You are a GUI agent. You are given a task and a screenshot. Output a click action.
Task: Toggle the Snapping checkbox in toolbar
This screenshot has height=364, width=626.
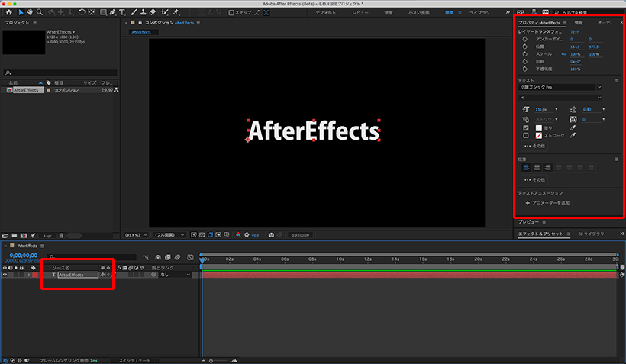tap(231, 13)
